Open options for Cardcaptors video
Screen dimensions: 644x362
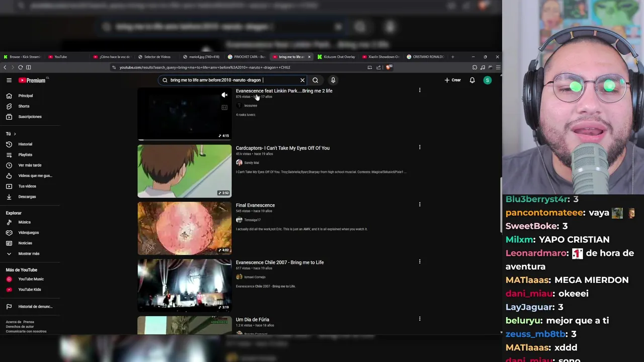point(420,147)
